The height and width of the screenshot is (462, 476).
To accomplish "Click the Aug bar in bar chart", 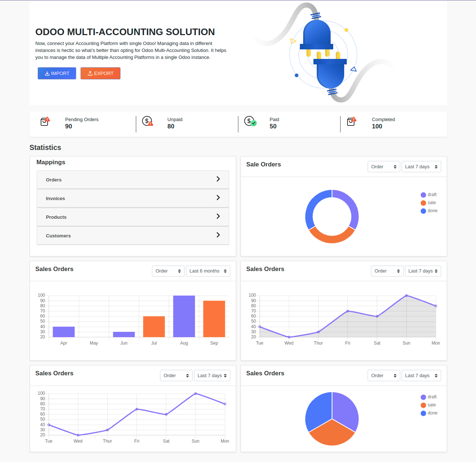I will coord(184,316).
